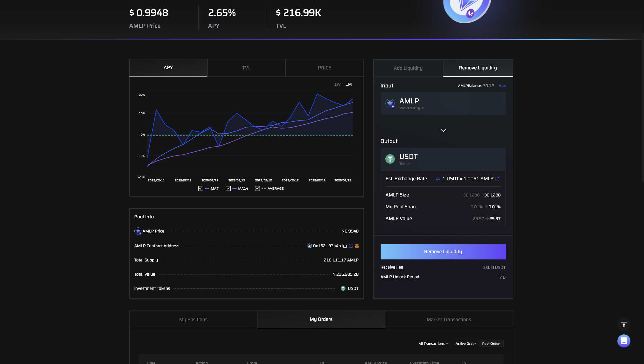The width and height of the screenshot is (644, 364).
Task: Click the AMLP icon in Pool Info
Action: click(138, 231)
